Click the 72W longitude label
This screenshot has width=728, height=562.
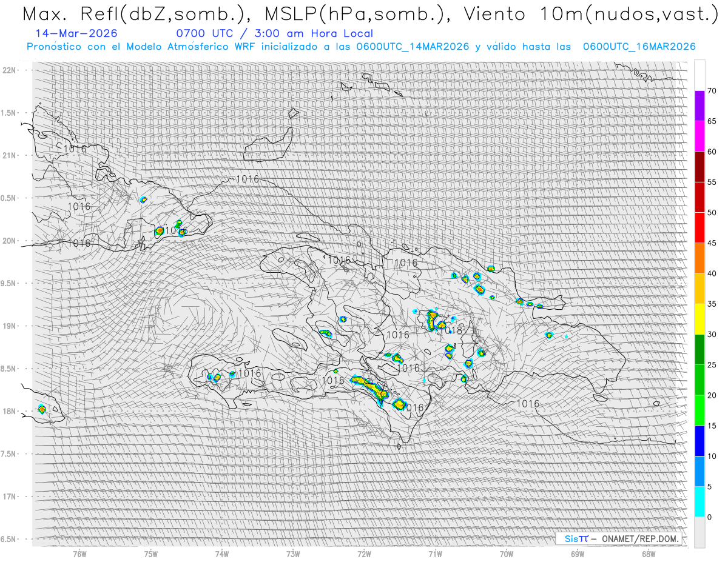364,554
